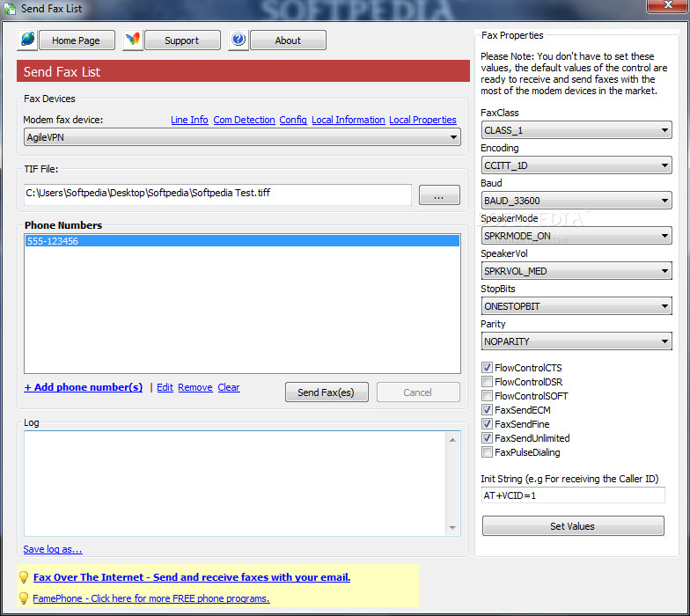Uncheck the FaxSendFine checkbox

[487, 424]
